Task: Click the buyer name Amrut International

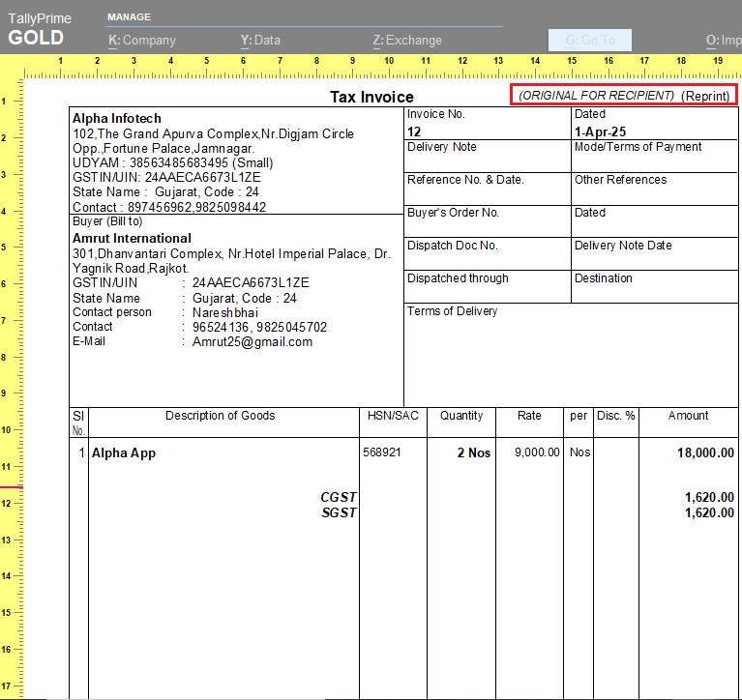Action: 132,238
